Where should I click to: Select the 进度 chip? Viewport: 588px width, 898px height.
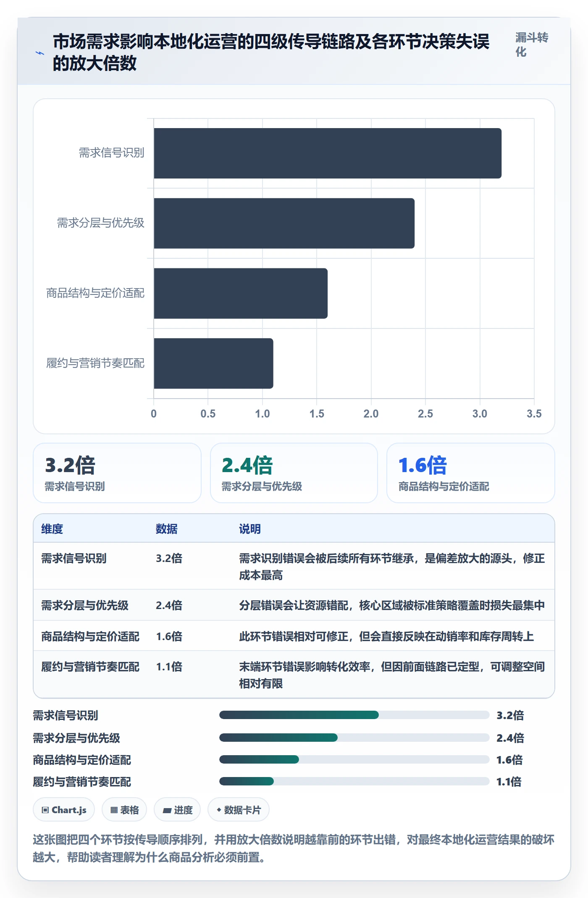pyautogui.click(x=177, y=810)
